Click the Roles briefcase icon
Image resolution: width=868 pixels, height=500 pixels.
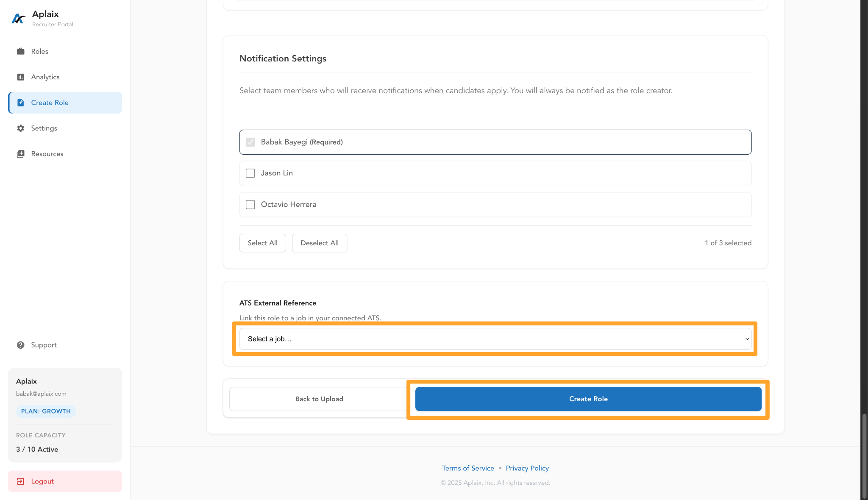20,51
